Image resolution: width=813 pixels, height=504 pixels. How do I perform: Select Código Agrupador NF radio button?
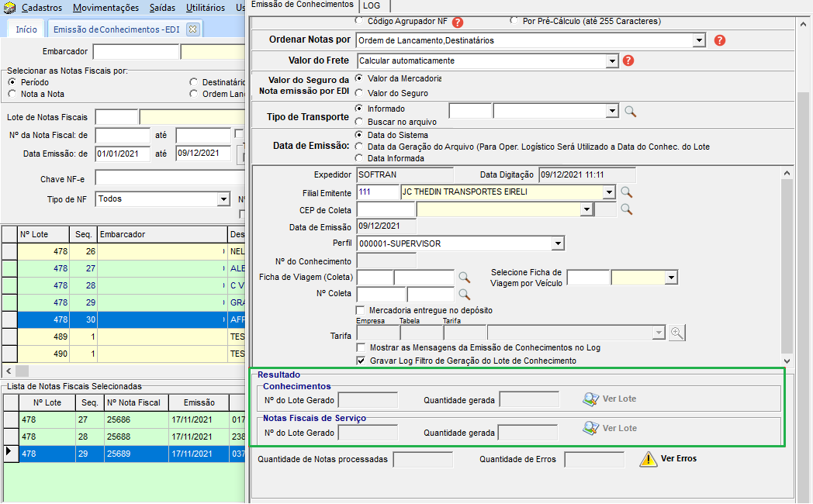click(x=359, y=21)
